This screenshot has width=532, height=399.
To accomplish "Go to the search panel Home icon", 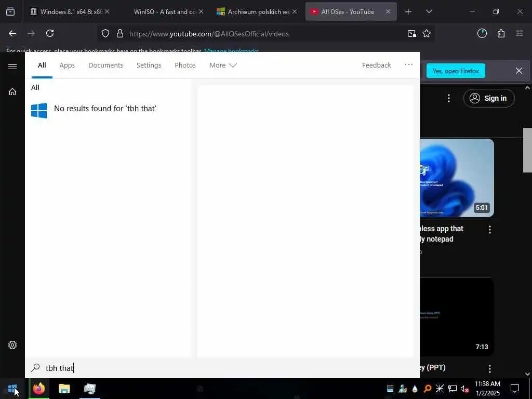I will click(x=12, y=91).
